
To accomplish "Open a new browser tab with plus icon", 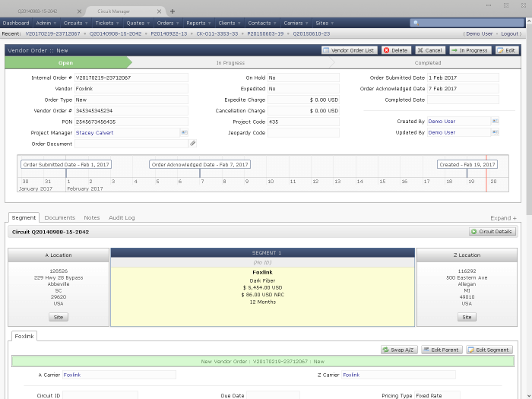I will 173,11.
